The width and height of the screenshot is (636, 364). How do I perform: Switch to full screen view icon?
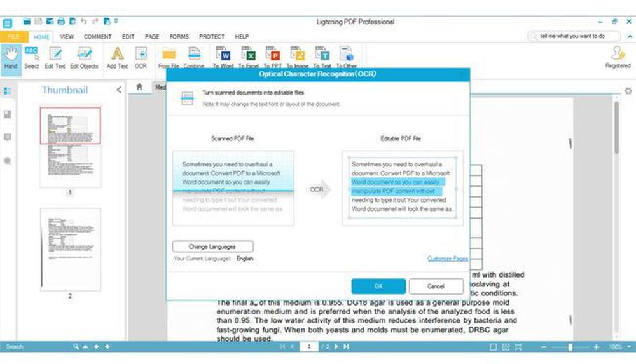coord(518,347)
